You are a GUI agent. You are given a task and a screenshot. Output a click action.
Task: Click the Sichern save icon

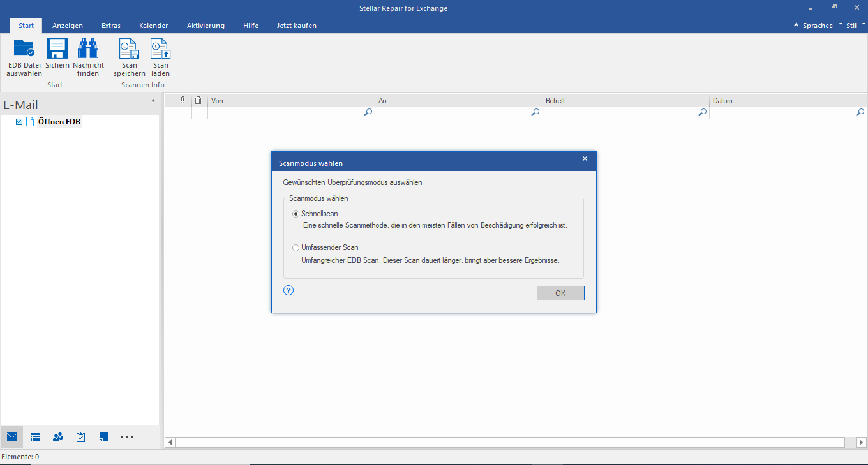click(57, 50)
